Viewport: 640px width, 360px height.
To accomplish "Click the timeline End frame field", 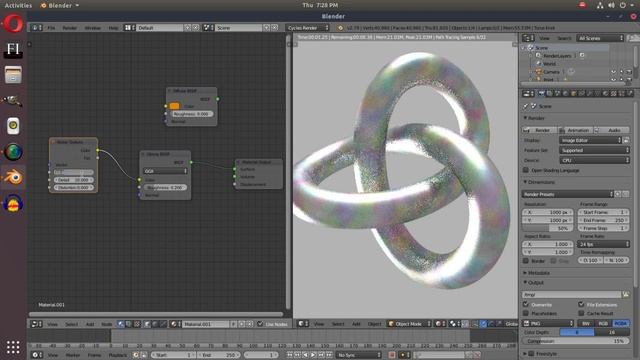I will tap(218, 355).
